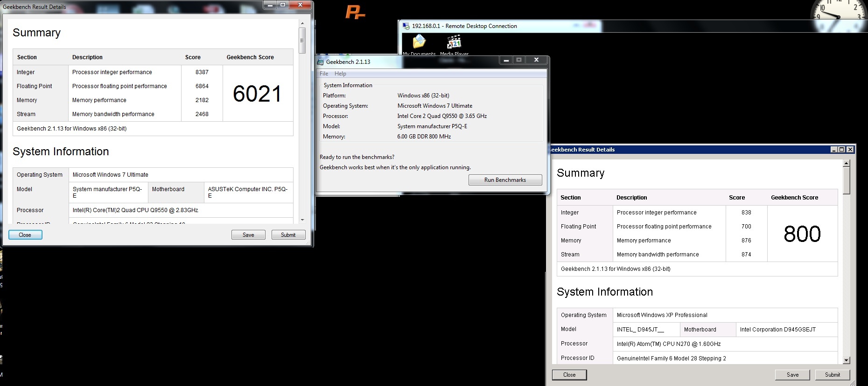
Task: Close the left Geekbench Result Details dialog via Close button
Action: click(25, 235)
